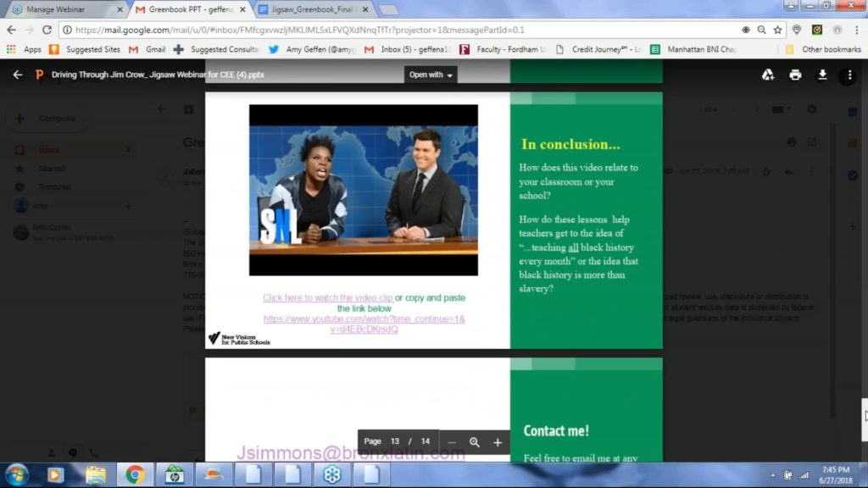The height and width of the screenshot is (488, 868).
Task: Download the pptx file
Action: (821, 75)
